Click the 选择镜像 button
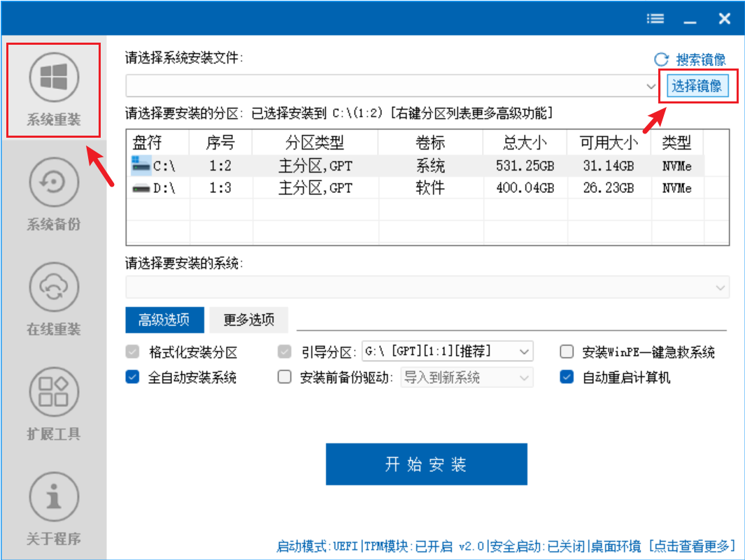The image size is (745, 560). 698,85
